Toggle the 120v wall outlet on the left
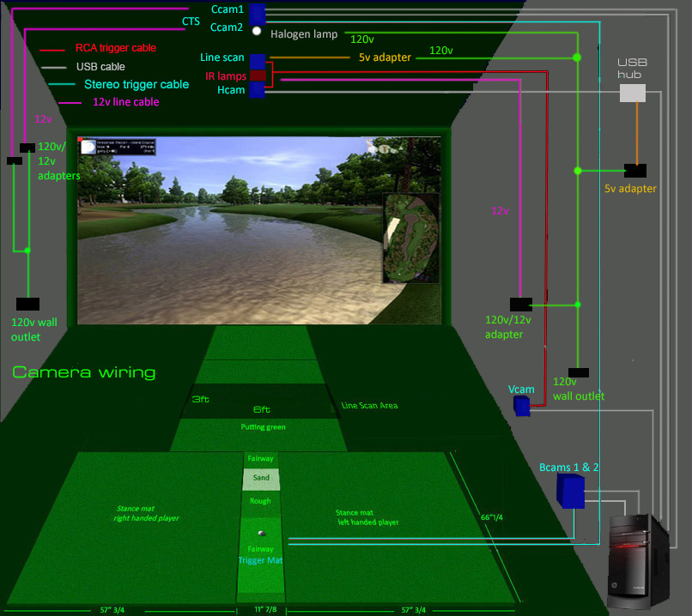The width and height of the screenshot is (692, 616). coord(27,304)
